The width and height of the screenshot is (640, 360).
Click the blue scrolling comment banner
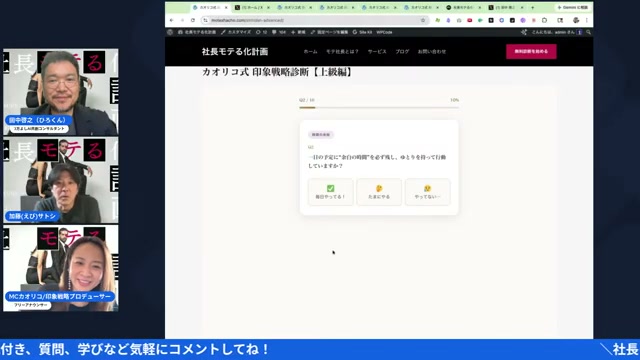coord(320,349)
